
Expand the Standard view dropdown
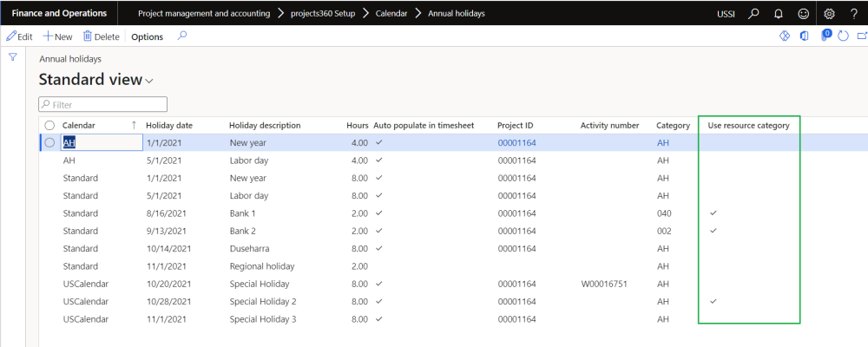tap(149, 81)
